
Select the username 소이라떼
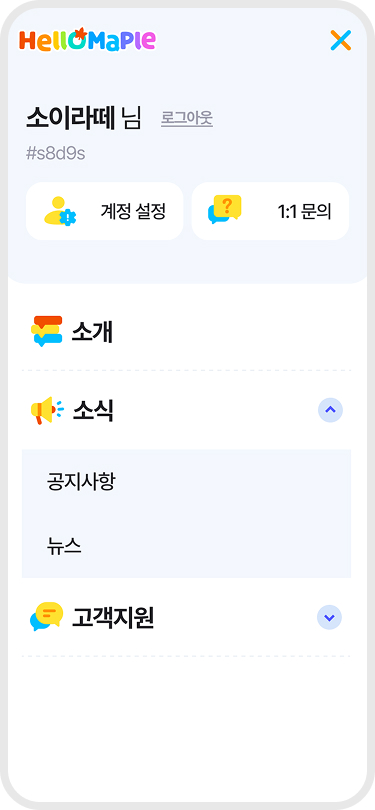click(x=70, y=118)
